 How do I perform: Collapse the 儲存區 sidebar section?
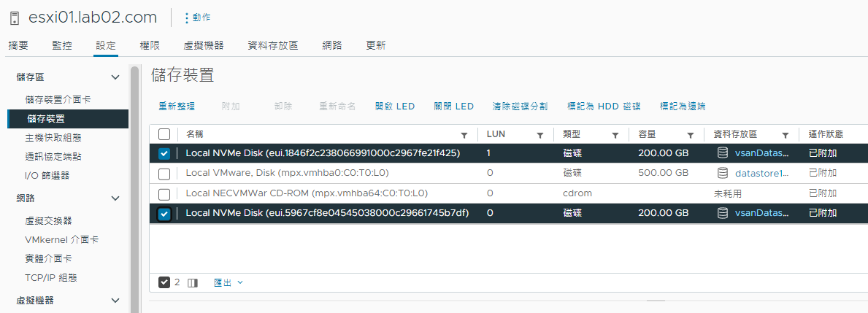coord(115,77)
